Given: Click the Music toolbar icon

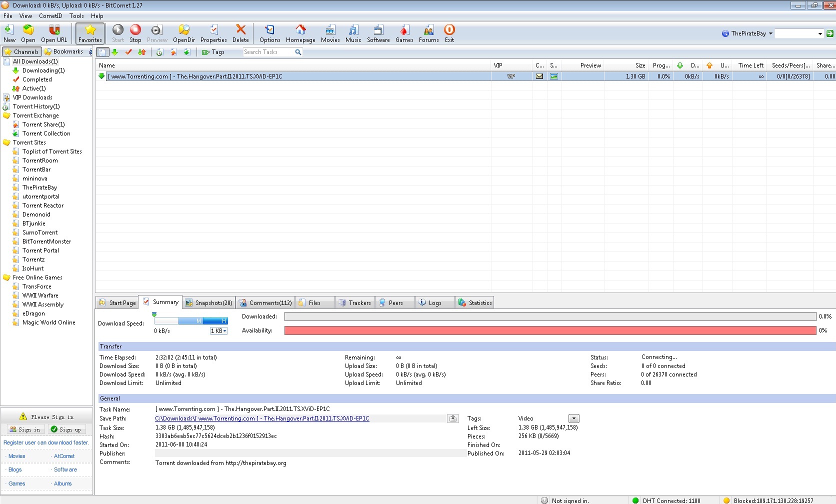Looking at the screenshot, I should point(353,33).
